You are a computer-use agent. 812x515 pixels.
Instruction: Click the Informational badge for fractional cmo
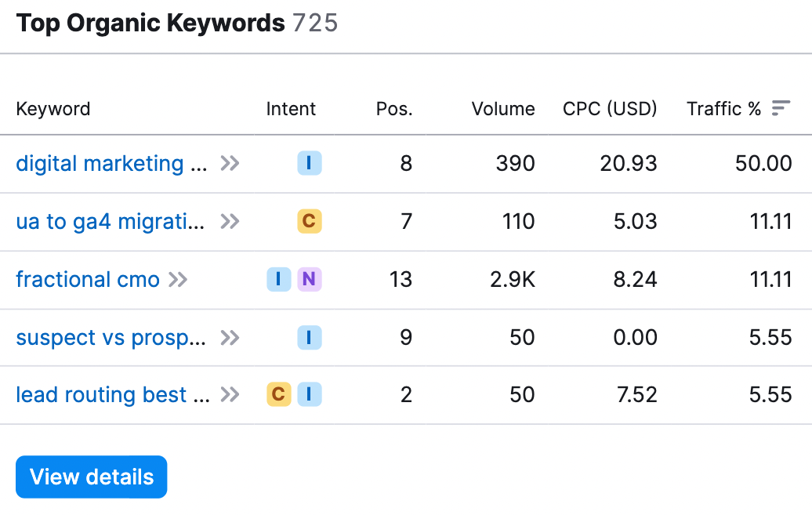[x=278, y=279]
